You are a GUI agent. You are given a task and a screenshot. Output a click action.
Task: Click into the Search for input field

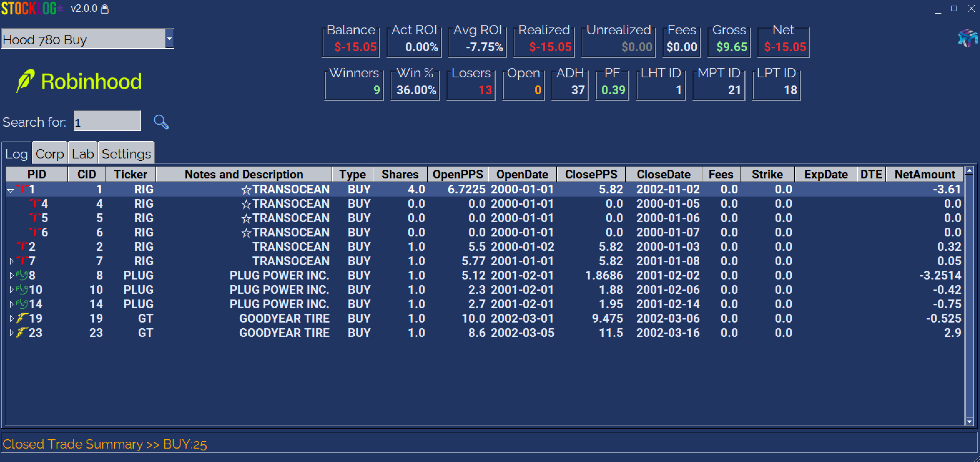click(107, 122)
